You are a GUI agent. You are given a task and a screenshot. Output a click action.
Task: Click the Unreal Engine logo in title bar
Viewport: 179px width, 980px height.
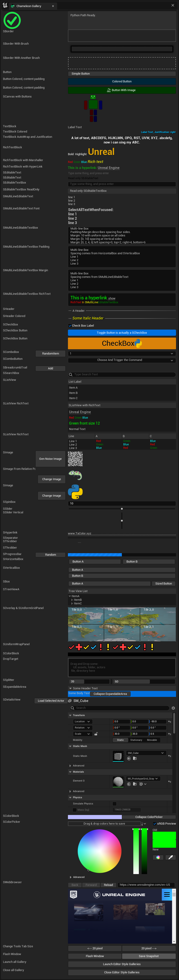coord(5,5)
